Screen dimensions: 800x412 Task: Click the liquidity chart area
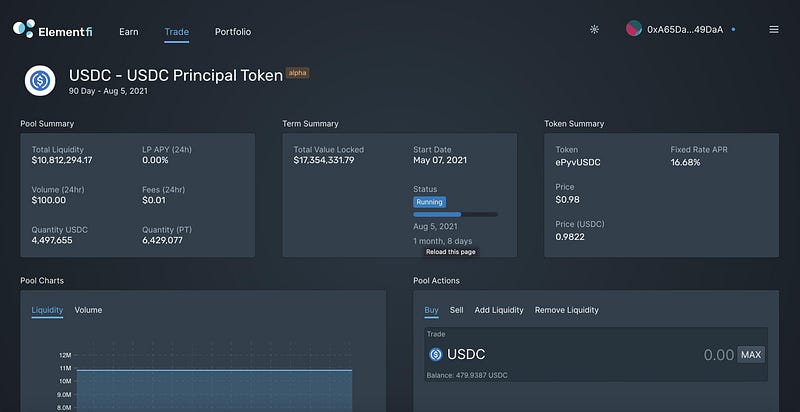tap(214, 390)
